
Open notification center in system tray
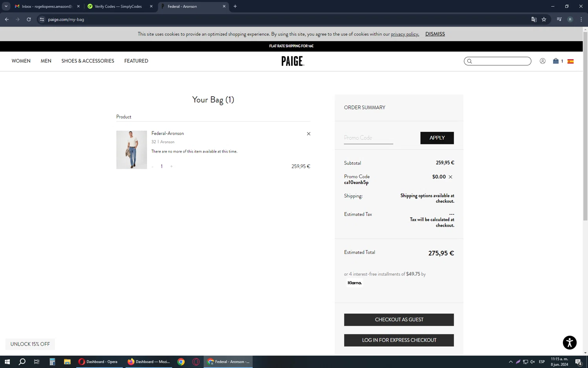click(x=579, y=362)
